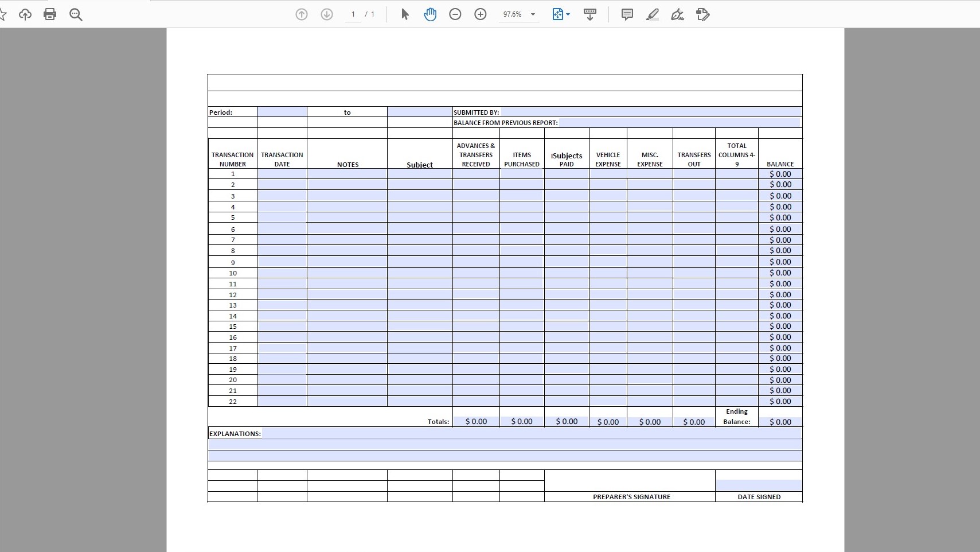Open the search tool
The width and height of the screenshot is (980, 552).
76,14
